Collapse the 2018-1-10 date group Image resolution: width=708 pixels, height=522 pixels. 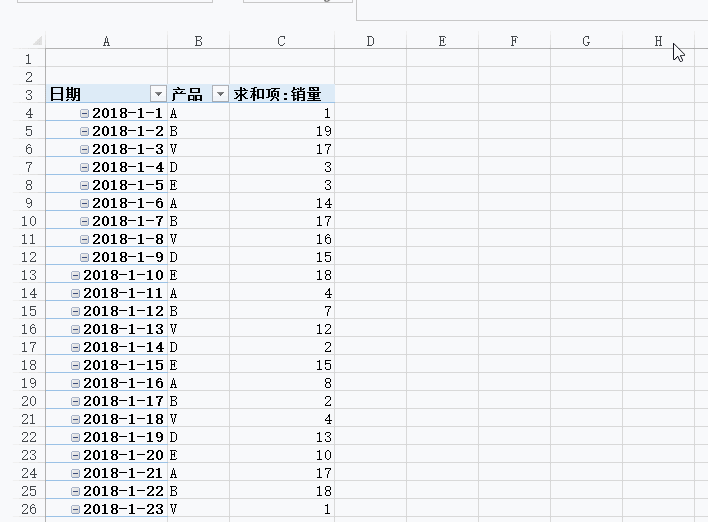75,275
